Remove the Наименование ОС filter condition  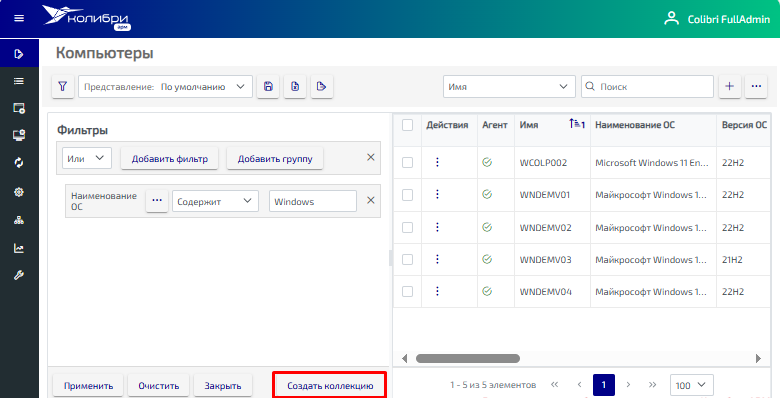pyautogui.click(x=371, y=200)
